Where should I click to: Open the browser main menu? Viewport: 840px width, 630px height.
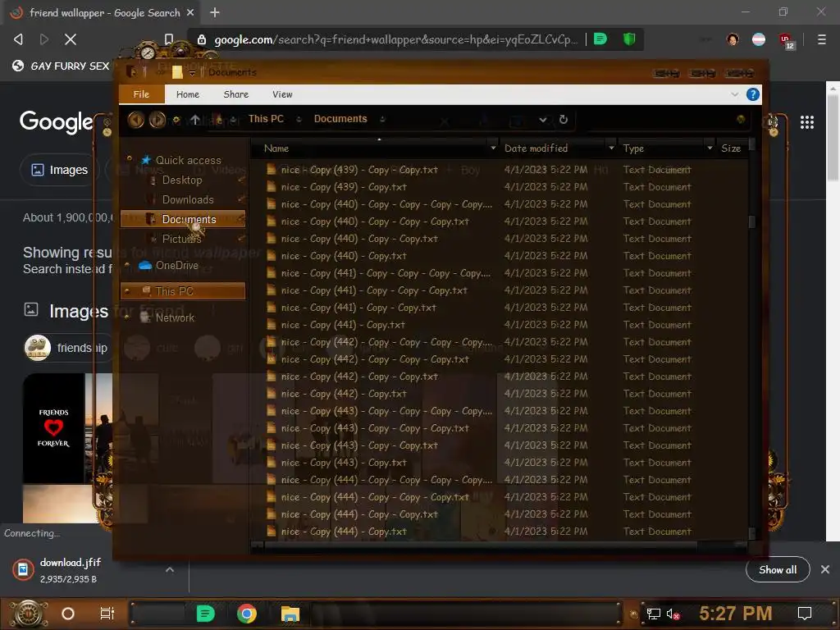[821, 39]
